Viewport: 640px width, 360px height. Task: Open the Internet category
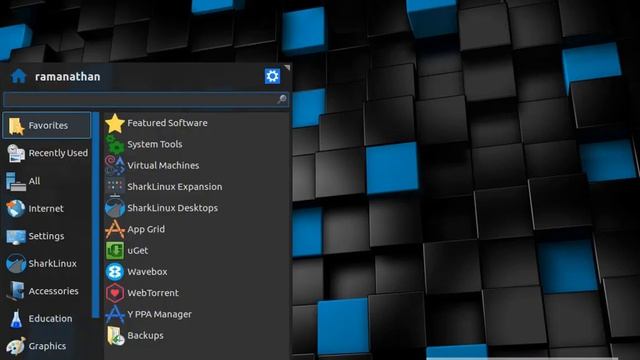[47, 209]
